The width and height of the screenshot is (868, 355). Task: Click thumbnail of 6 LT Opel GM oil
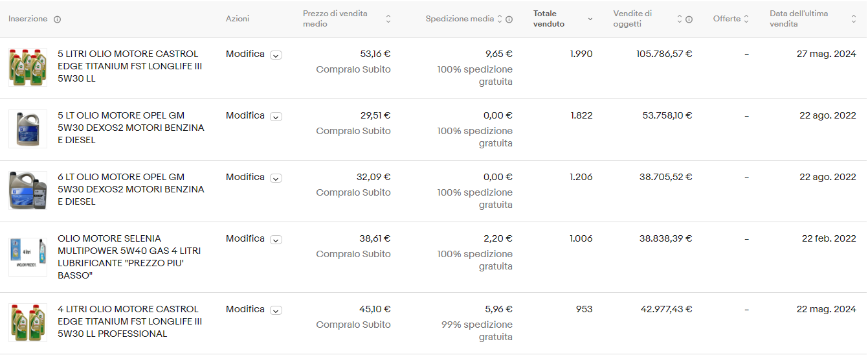pos(28,190)
